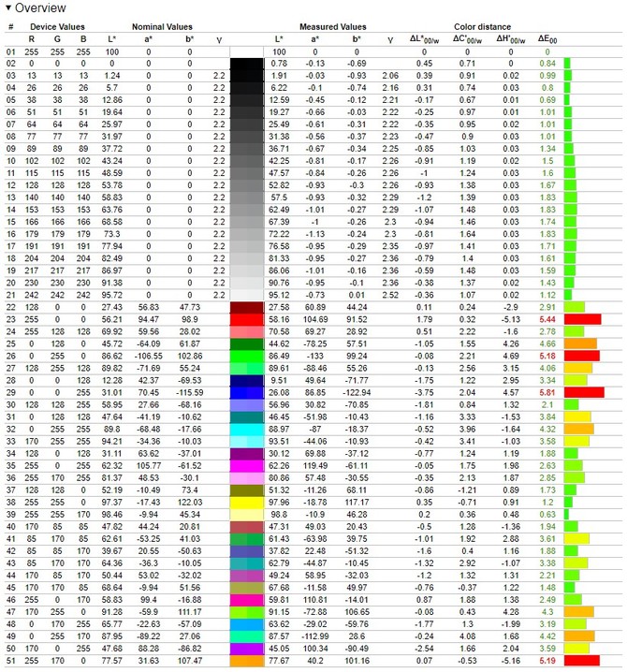The image size is (627, 672).
Task: Select the magenta swatch in row 35
Action: pos(247,466)
